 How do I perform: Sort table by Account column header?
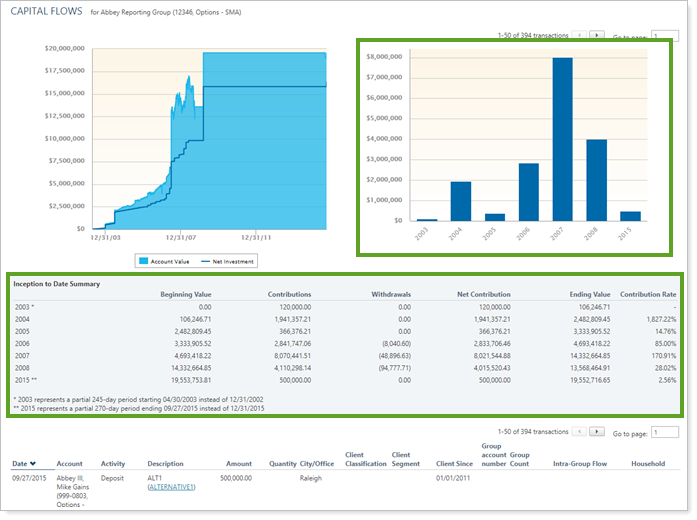(x=69, y=464)
